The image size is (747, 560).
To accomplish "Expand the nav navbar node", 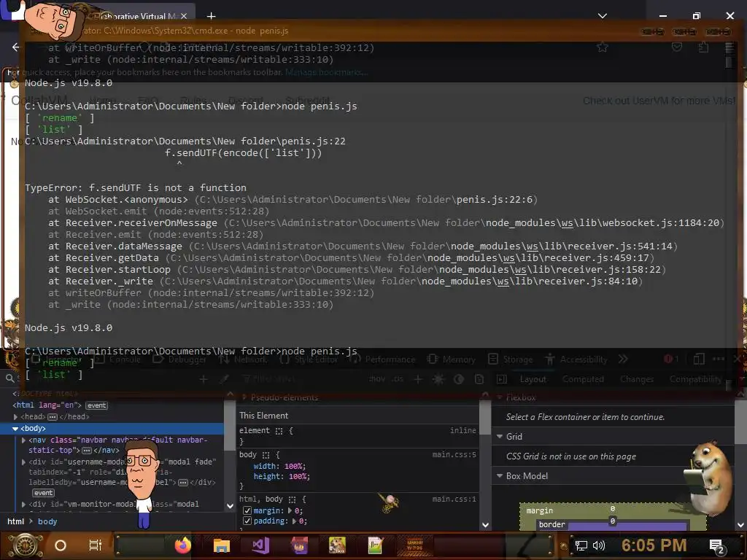I will pyautogui.click(x=24, y=440).
